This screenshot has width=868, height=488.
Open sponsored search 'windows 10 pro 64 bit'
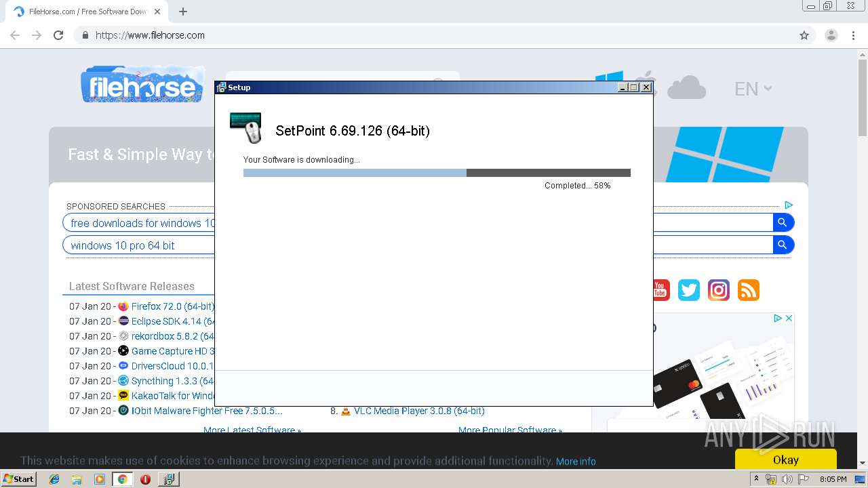pyautogui.click(x=123, y=245)
